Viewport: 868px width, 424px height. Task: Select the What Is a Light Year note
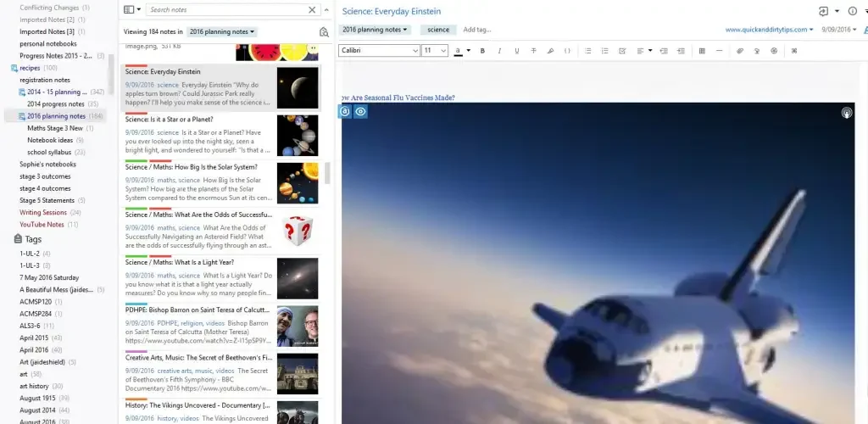coord(220,278)
